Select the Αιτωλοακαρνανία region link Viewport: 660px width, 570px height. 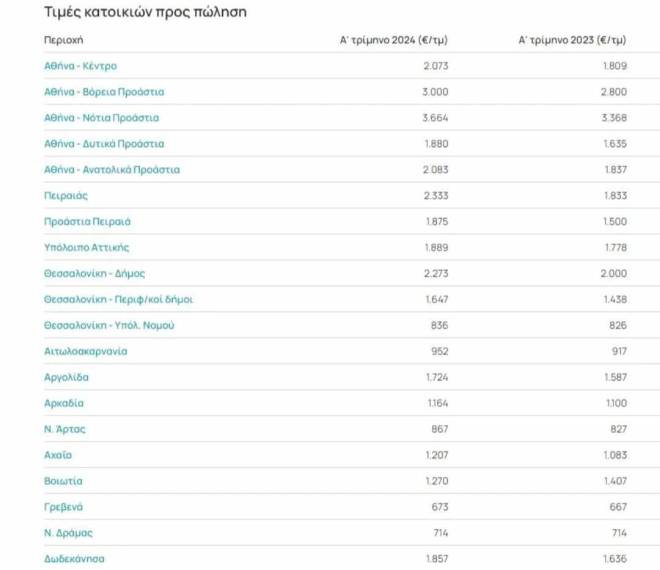85,351
